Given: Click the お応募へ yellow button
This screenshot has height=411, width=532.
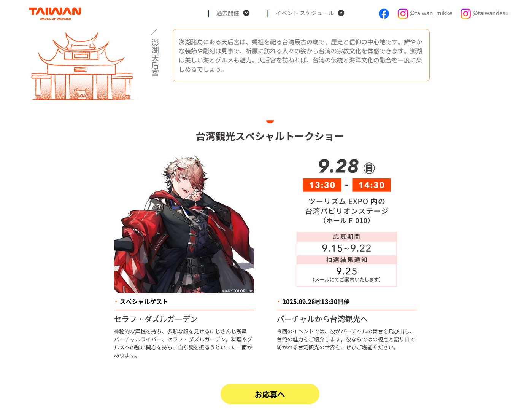Looking at the screenshot, I should 270,394.
